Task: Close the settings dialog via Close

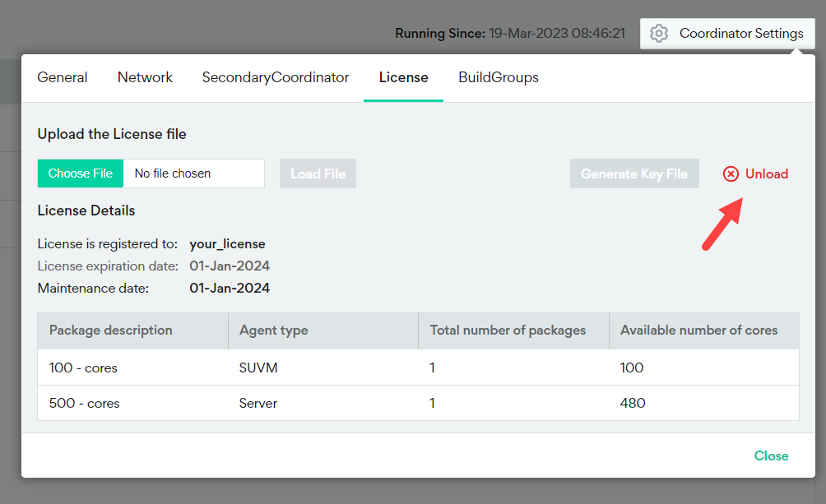Action: click(x=771, y=455)
